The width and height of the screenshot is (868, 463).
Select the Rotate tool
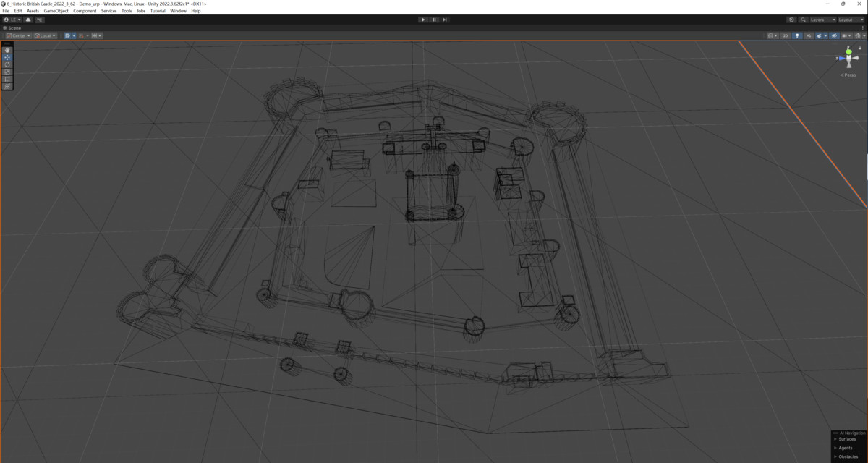point(7,64)
